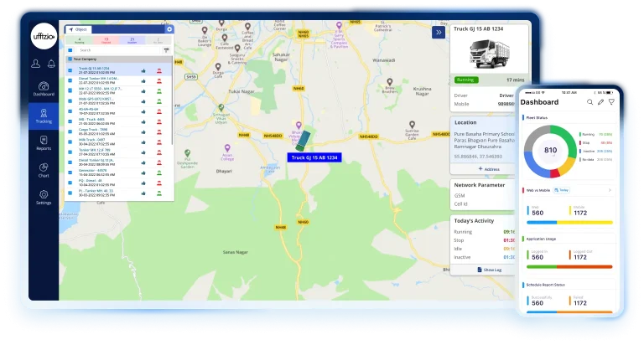Switch to Tracking in the sidebar
Image resolution: width=644 pixels, height=345 pixels.
(x=44, y=115)
